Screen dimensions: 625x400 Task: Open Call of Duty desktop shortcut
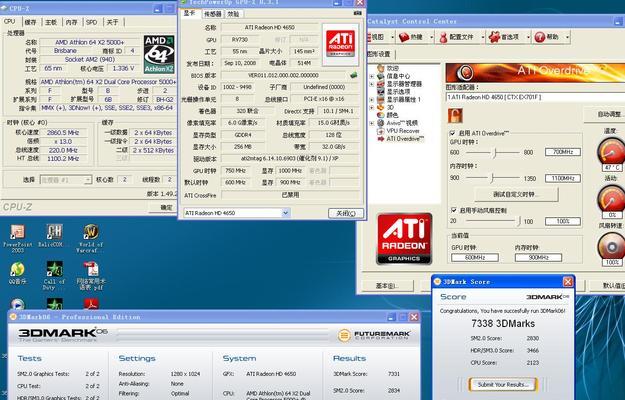(54, 275)
